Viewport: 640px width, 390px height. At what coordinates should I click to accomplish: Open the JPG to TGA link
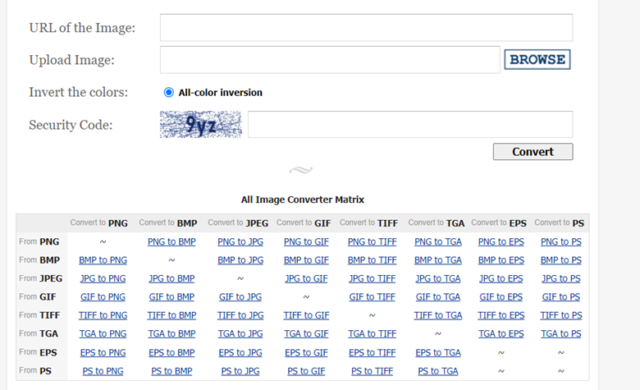pos(438,279)
